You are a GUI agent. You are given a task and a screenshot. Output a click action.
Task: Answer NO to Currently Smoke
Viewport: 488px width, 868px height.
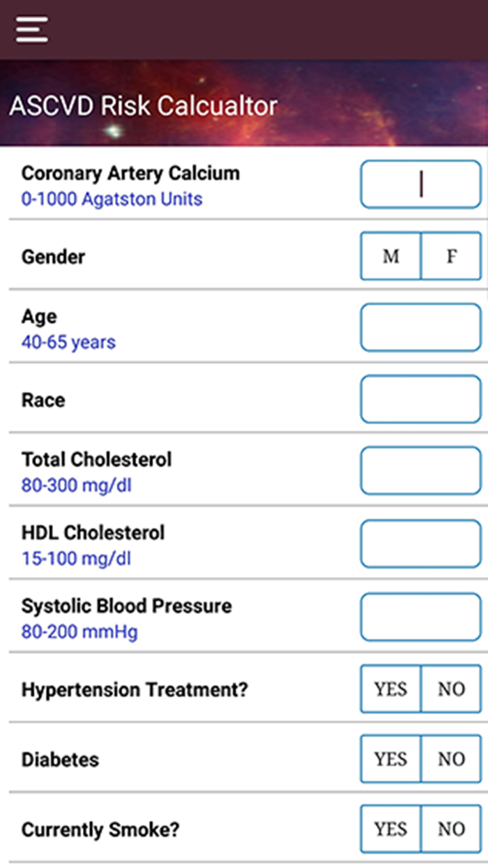click(451, 830)
